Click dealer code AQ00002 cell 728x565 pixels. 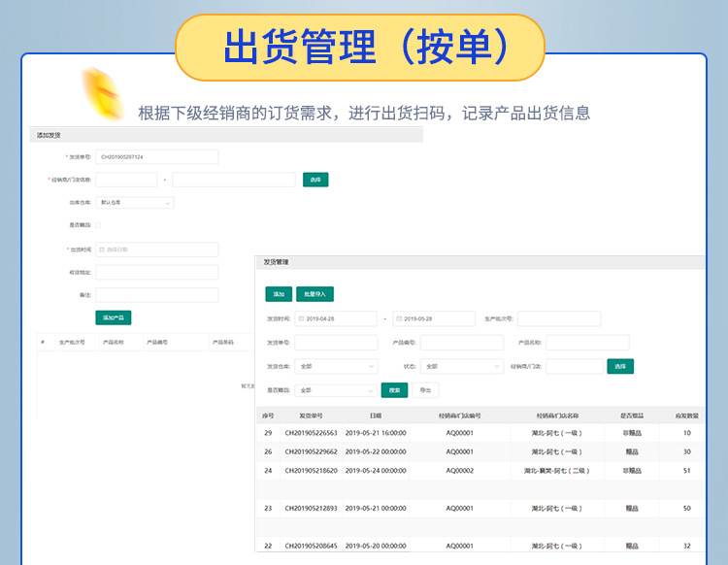[460, 471]
